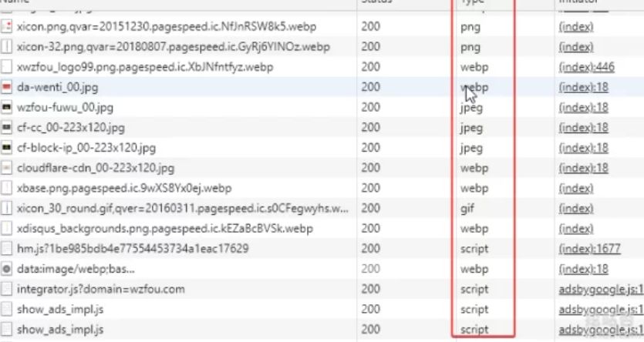Select the xdisqus_backgrounds.png.pagespeed request name
The height and width of the screenshot is (342, 644).
(165, 229)
